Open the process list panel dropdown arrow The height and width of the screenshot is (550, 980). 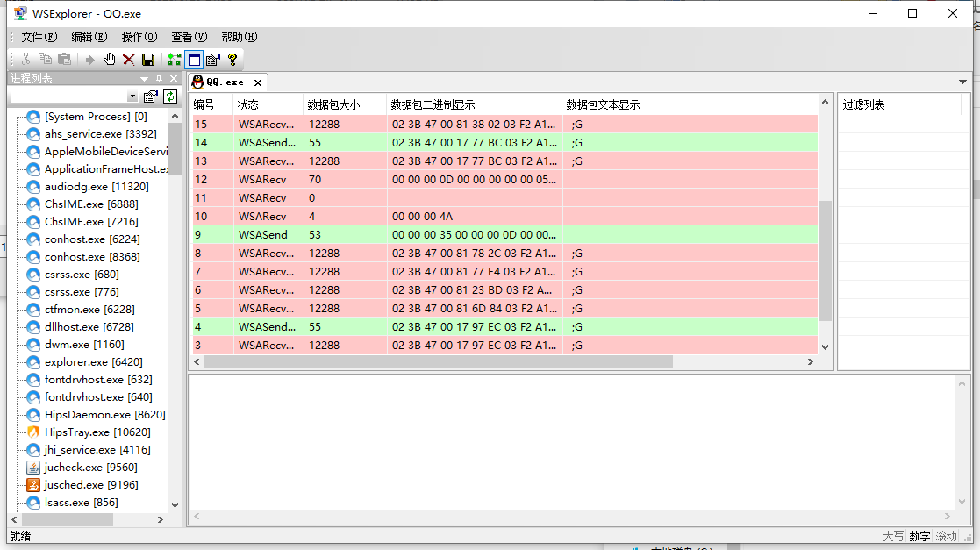145,79
